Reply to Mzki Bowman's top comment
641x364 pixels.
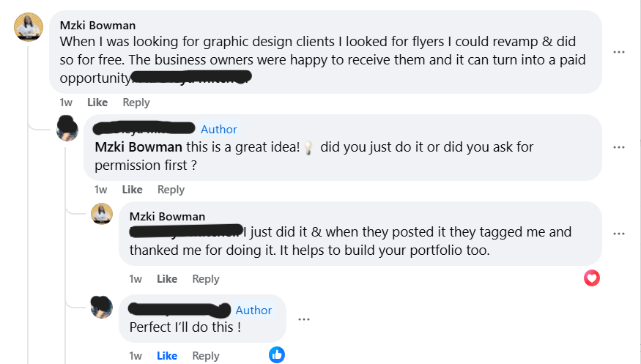point(136,103)
